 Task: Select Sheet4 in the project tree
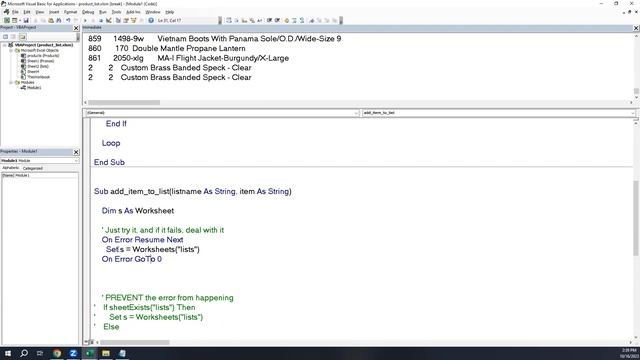pyautogui.click(x=33, y=71)
